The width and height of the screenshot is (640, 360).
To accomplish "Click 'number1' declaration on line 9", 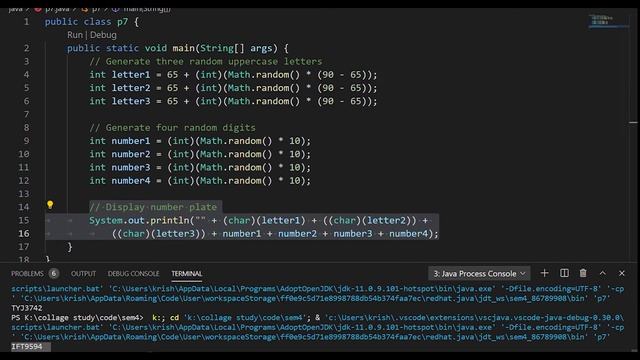I will 131,141.
